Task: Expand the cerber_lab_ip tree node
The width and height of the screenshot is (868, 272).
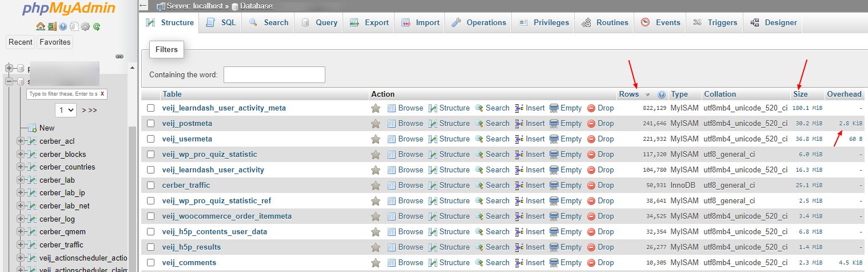Action: click(21, 193)
